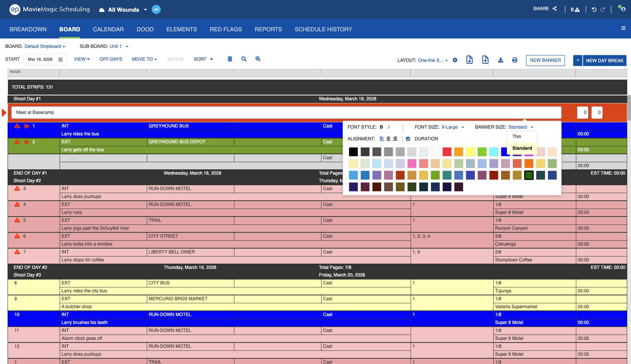Open the Font Size X-Large dropdown
The height and width of the screenshot is (364, 631).
pyautogui.click(x=452, y=127)
